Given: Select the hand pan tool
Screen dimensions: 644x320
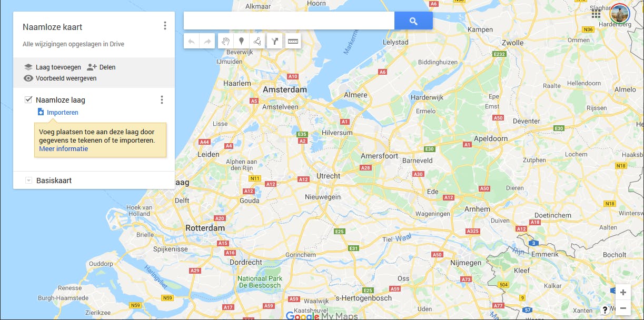Looking at the screenshot, I should point(226,41).
